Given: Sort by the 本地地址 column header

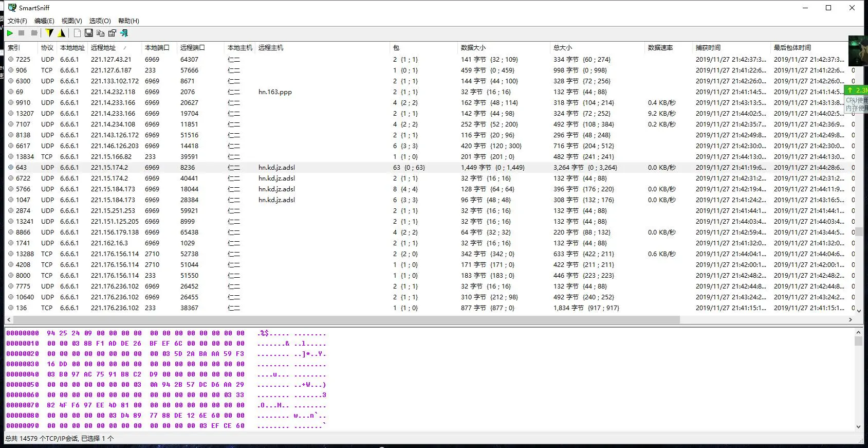Looking at the screenshot, I should [x=72, y=47].
